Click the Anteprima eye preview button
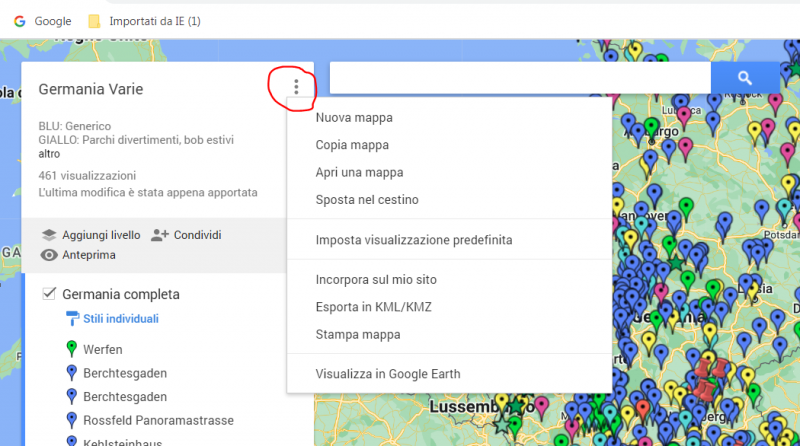This screenshot has width=800, height=446. pyautogui.click(x=78, y=255)
